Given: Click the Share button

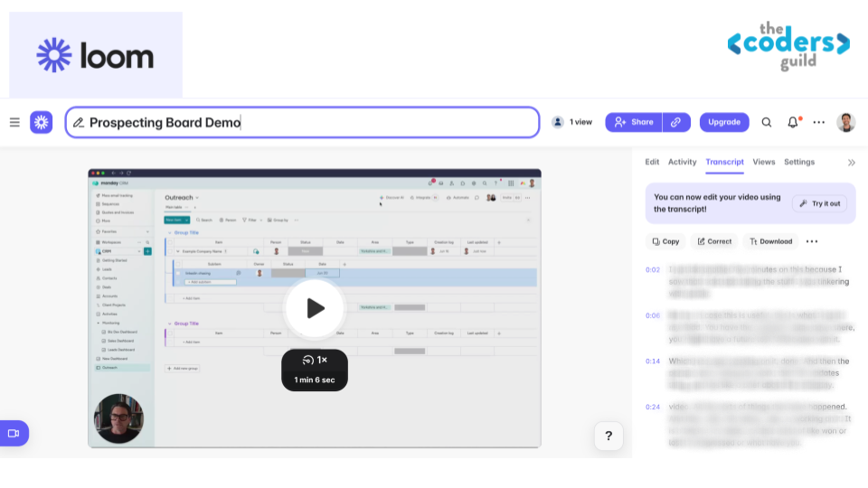Looking at the screenshot, I should [x=633, y=122].
